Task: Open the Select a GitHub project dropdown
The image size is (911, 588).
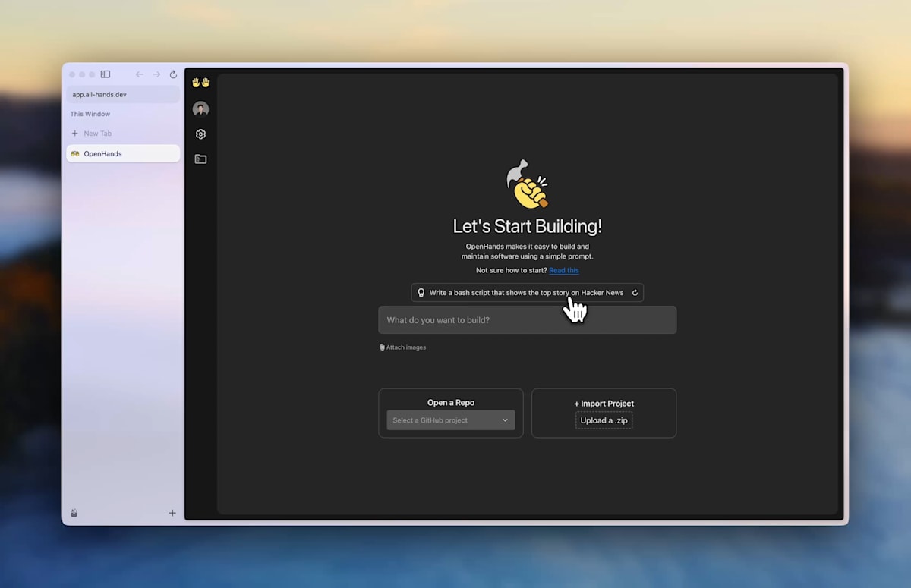Action: click(x=451, y=420)
